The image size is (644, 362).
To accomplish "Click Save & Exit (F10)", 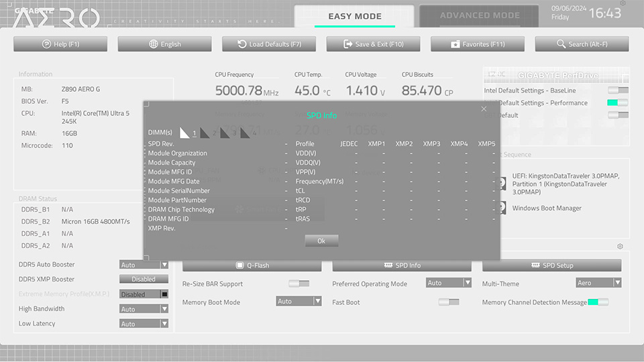I will pyautogui.click(x=374, y=44).
